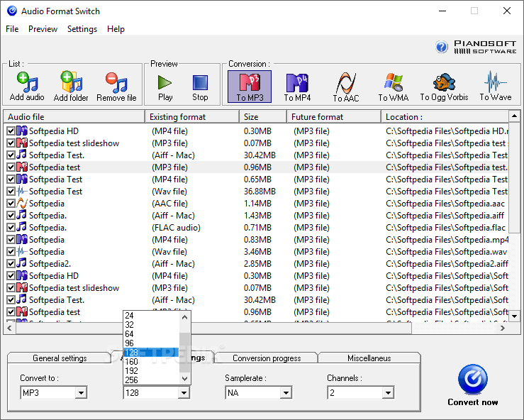Click the Remove file icon
524x420 pixels.
pyautogui.click(x=116, y=82)
